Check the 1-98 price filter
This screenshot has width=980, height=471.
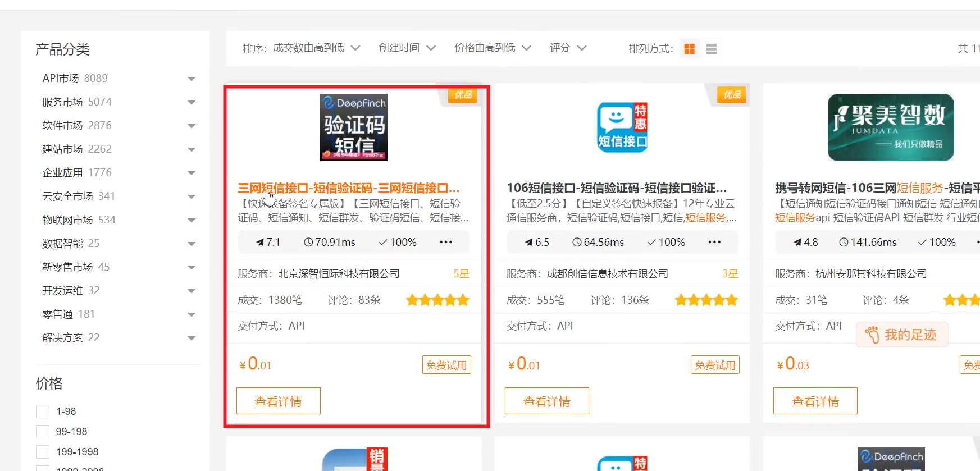coord(43,411)
